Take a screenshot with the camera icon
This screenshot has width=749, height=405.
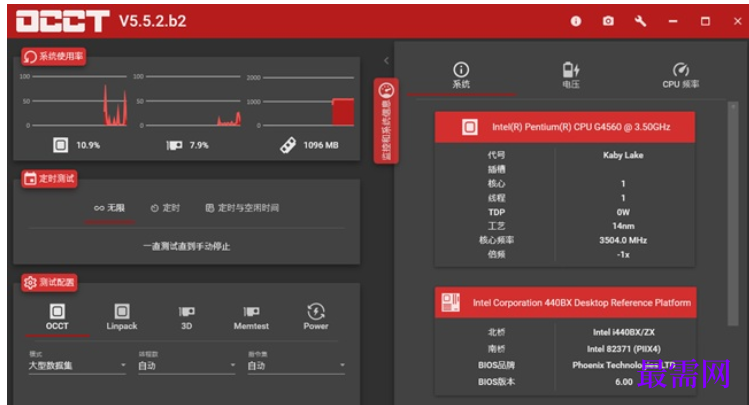point(608,21)
